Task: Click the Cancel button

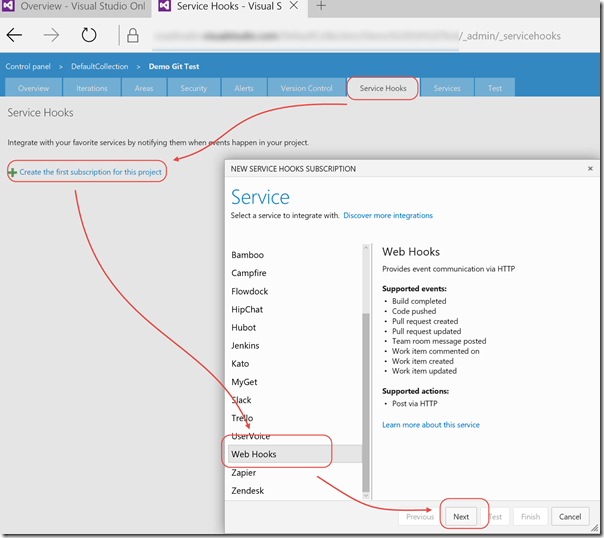Action: click(569, 517)
